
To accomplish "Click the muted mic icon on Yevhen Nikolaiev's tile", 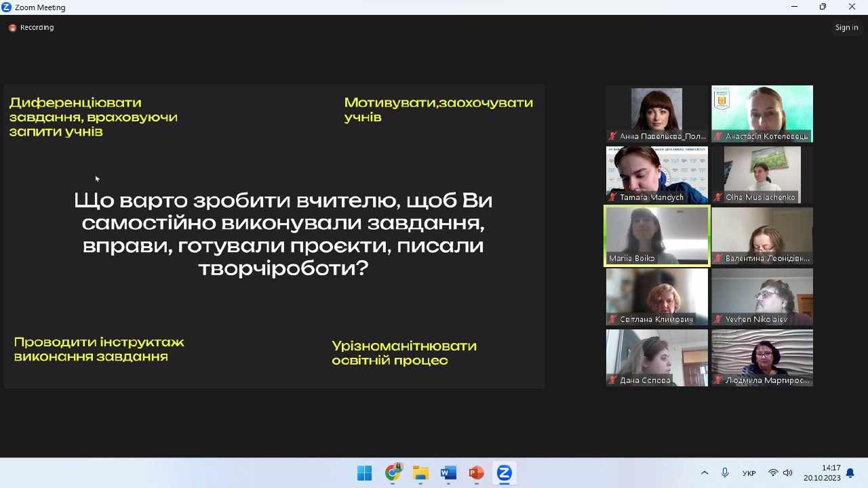I will [719, 319].
